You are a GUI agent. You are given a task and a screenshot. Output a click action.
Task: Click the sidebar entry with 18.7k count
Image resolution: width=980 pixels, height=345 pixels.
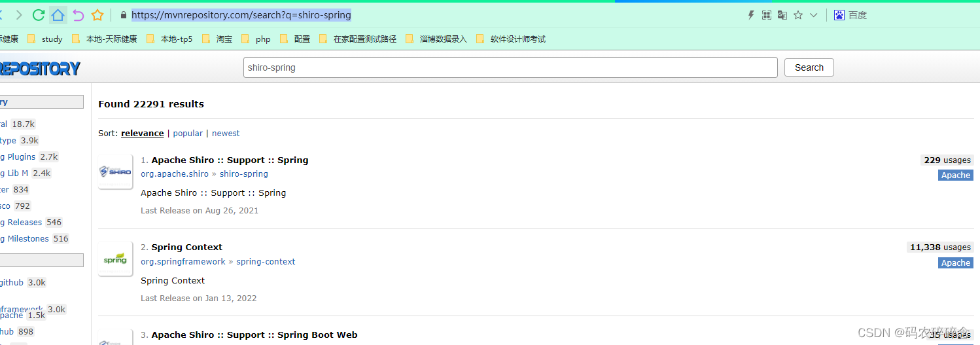18,124
